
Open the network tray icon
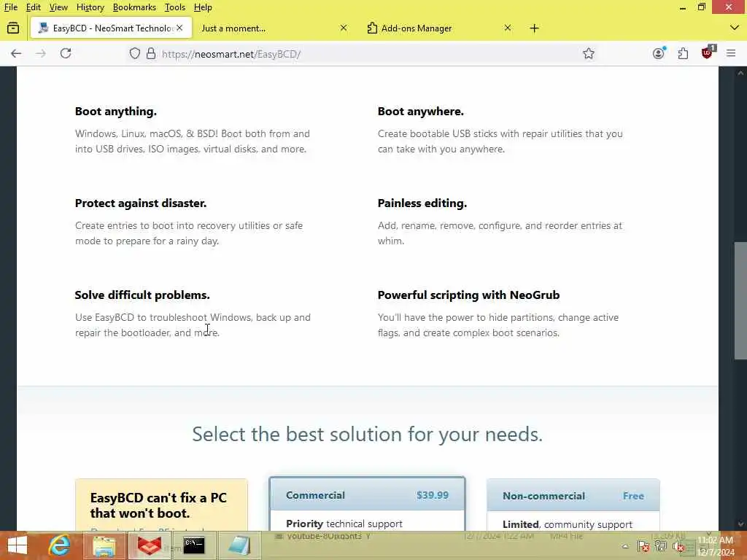[661, 546]
